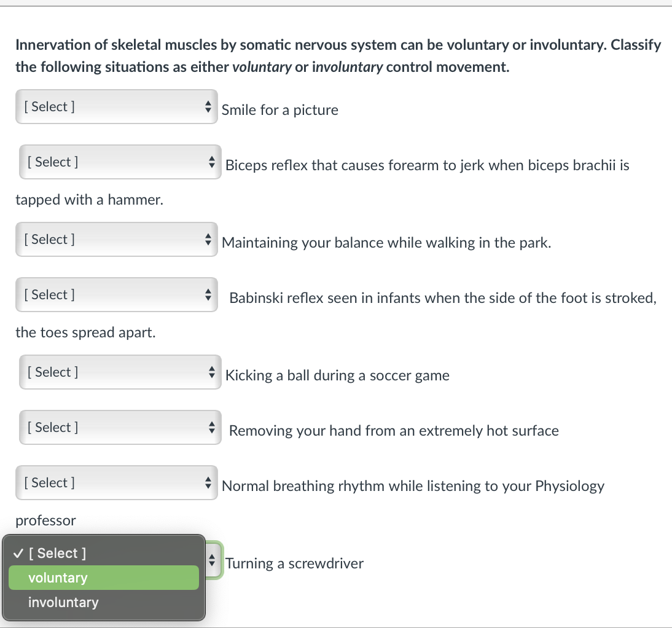Viewport: 672px width, 628px height.
Task: Open the dropdown beside "Kicking a ball"
Action: pyautogui.click(x=120, y=372)
